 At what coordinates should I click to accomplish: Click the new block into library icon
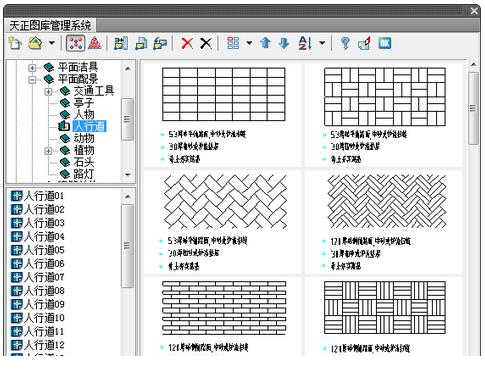point(141,43)
